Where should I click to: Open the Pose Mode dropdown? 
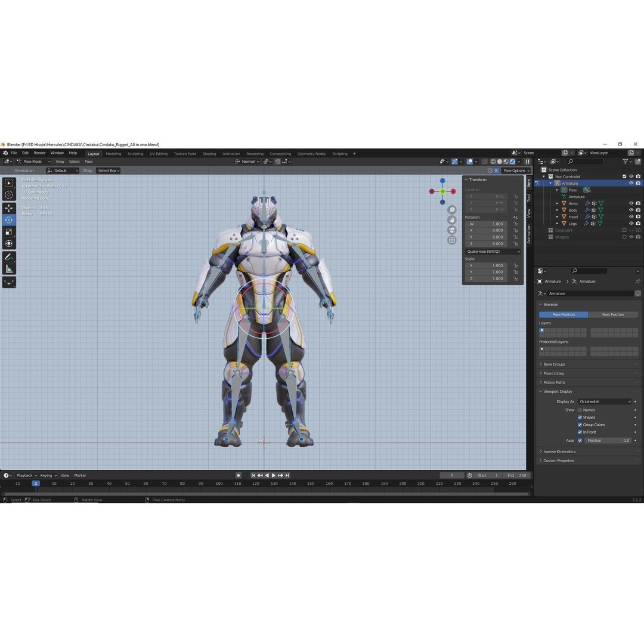pos(33,162)
